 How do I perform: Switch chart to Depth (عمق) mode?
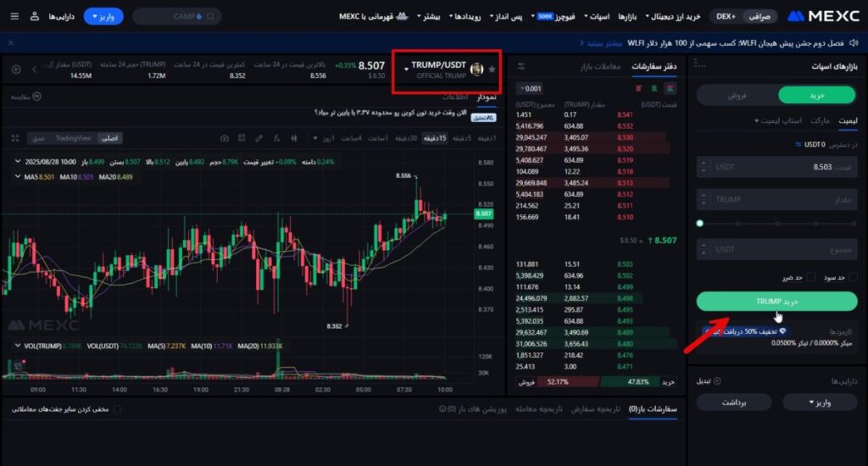(38, 138)
